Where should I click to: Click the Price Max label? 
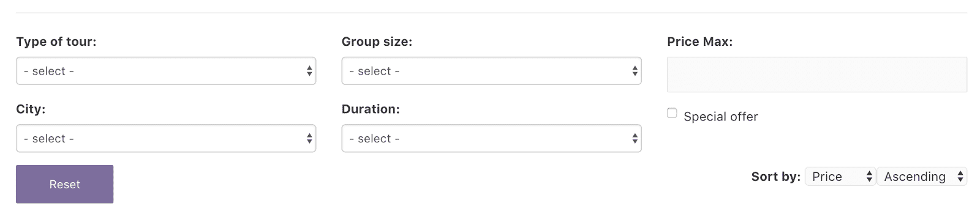pyautogui.click(x=699, y=42)
